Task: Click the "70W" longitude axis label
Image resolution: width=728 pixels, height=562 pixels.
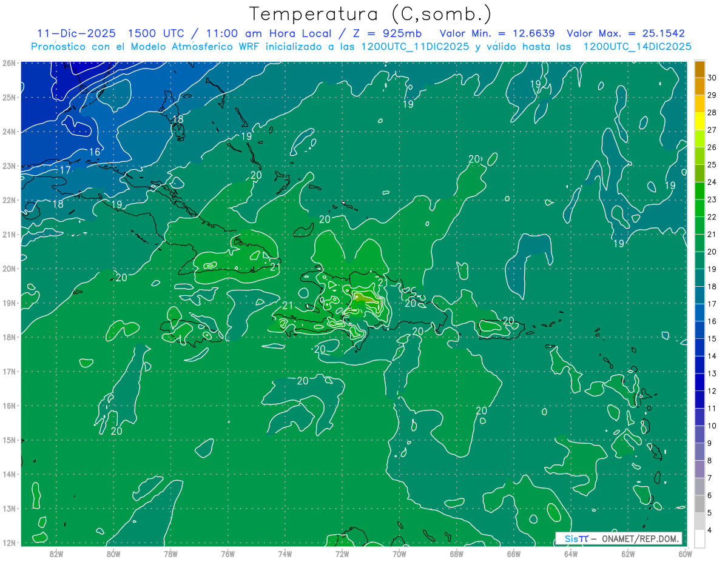Action: point(399,553)
